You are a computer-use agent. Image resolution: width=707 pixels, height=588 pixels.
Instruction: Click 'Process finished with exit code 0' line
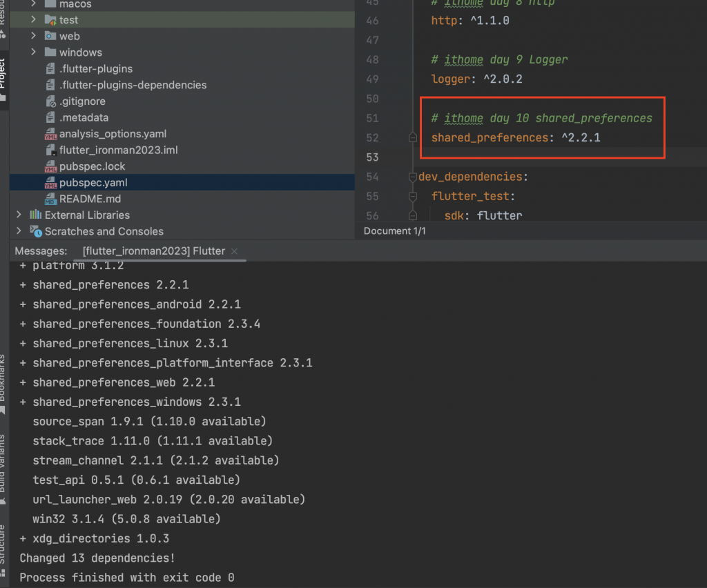click(x=127, y=578)
